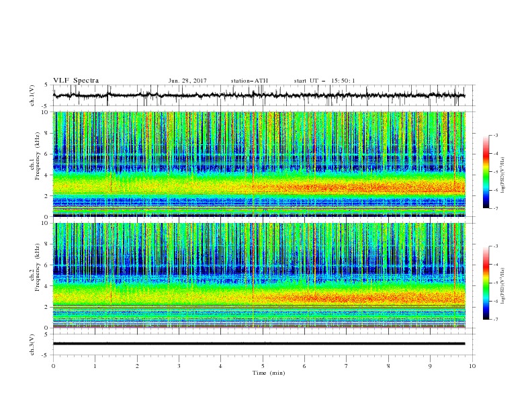Click the ch.1 spectrogram color bar
The width and height of the screenshot is (532, 411).
pyautogui.click(x=486, y=172)
